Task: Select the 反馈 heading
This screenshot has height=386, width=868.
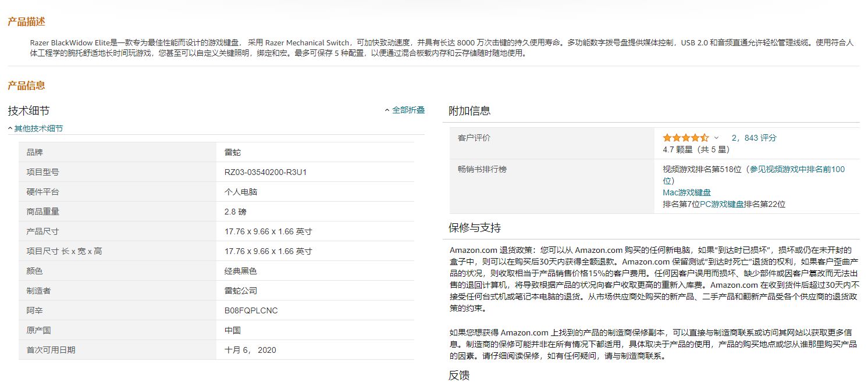Action: pos(459,375)
